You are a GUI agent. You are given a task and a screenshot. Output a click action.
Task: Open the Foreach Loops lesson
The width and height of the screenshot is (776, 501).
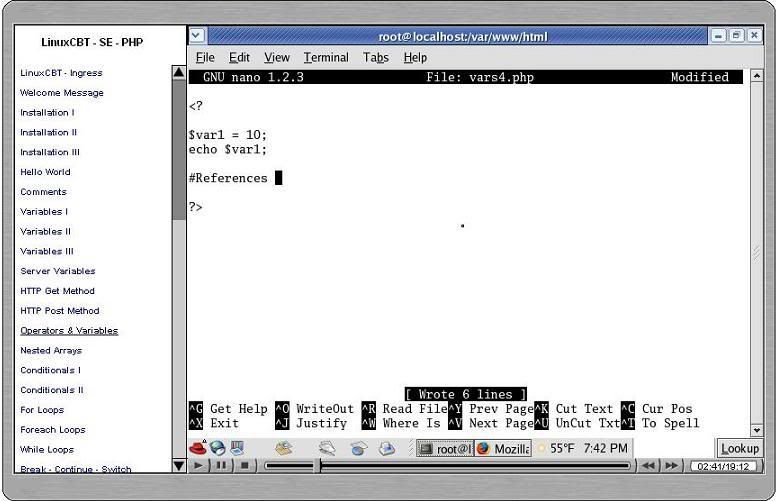click(x=52, y=429)
